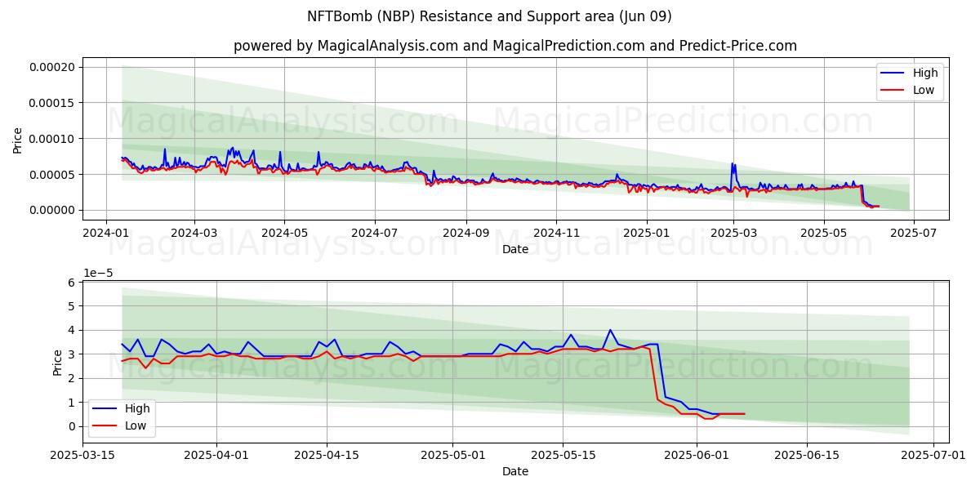Click the '3' y-axis label on the bottom chart

click(x=72, y=354)
